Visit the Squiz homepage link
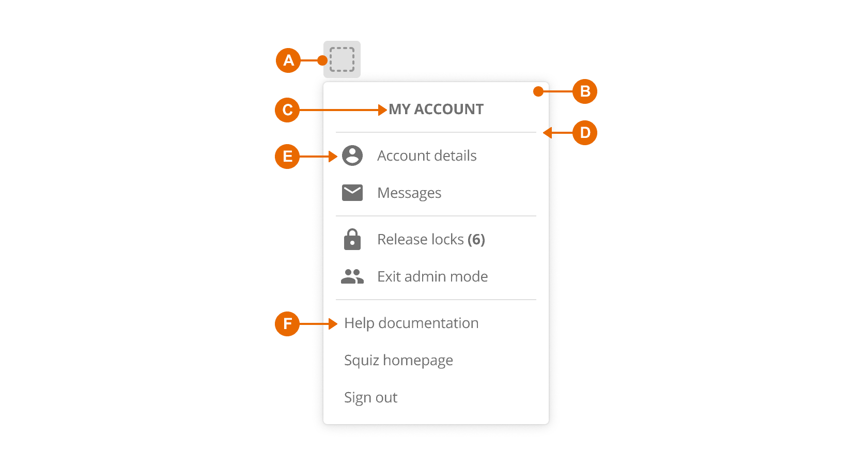868x467 pixels. click(398, 361)
